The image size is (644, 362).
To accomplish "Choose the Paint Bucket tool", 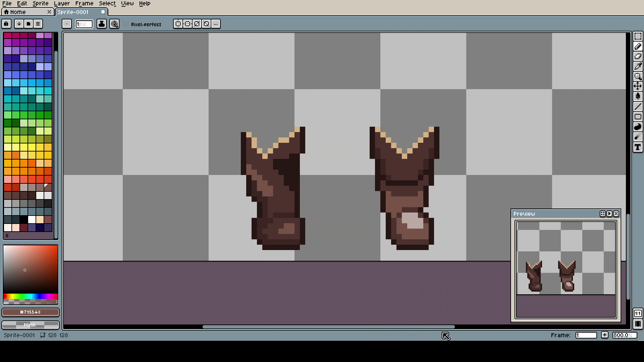I will (638, 97).
